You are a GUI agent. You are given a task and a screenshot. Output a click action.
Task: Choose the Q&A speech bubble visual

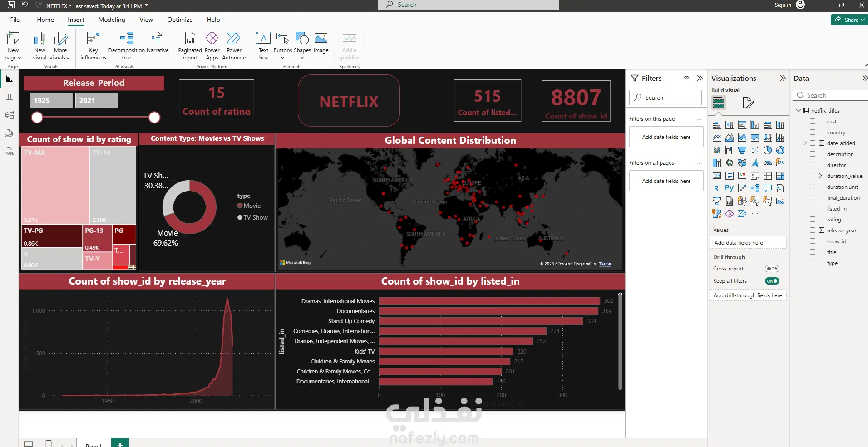[768, 188]
